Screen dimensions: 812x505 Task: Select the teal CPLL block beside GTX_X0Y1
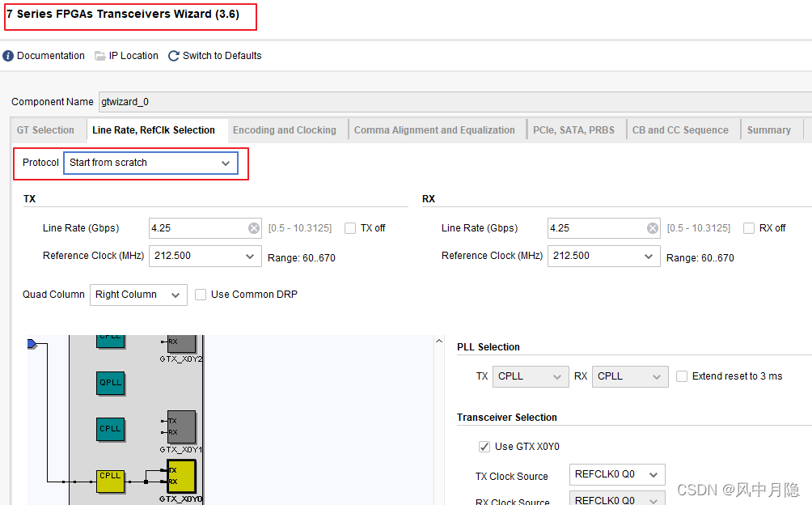coord(110,430)
